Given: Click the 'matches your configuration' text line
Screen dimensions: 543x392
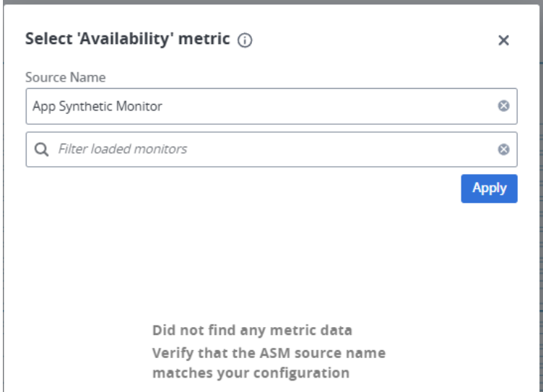Looking at the screenshot, I should click(x=251, y=373).
